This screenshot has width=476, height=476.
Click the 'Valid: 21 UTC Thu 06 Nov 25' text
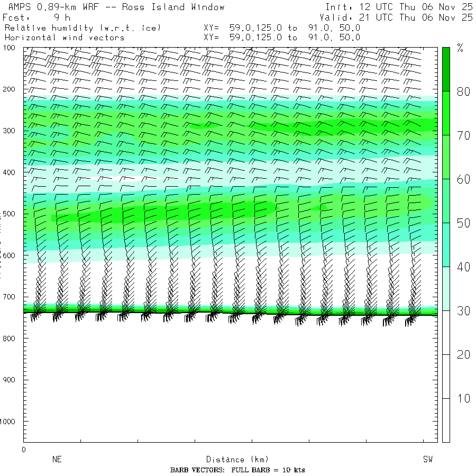pyautogui.click(x=396, y=17)
